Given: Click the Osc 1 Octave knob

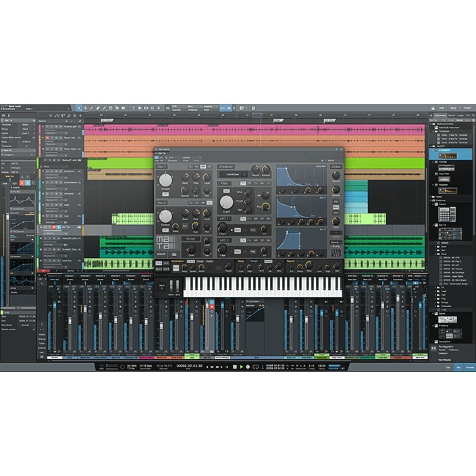Looking at the screenshot, I should pos(165,180).
